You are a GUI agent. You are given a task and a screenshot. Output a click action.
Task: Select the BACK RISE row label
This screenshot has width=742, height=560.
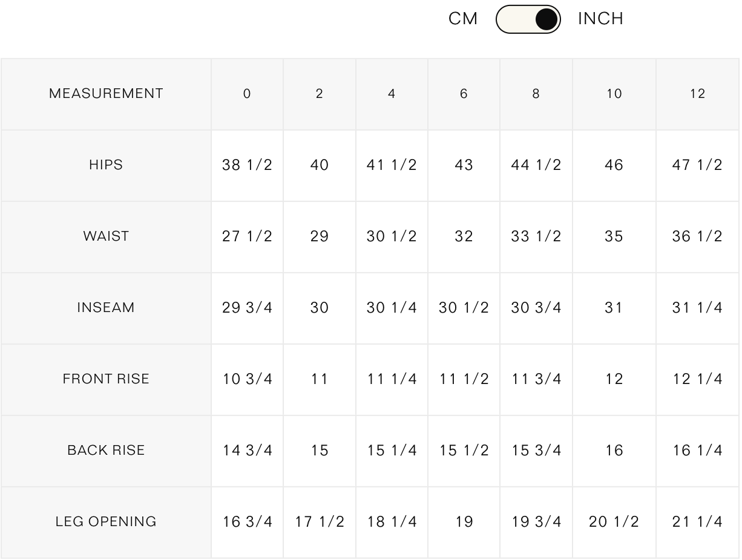pyautogui.click(x=106, y=451)
